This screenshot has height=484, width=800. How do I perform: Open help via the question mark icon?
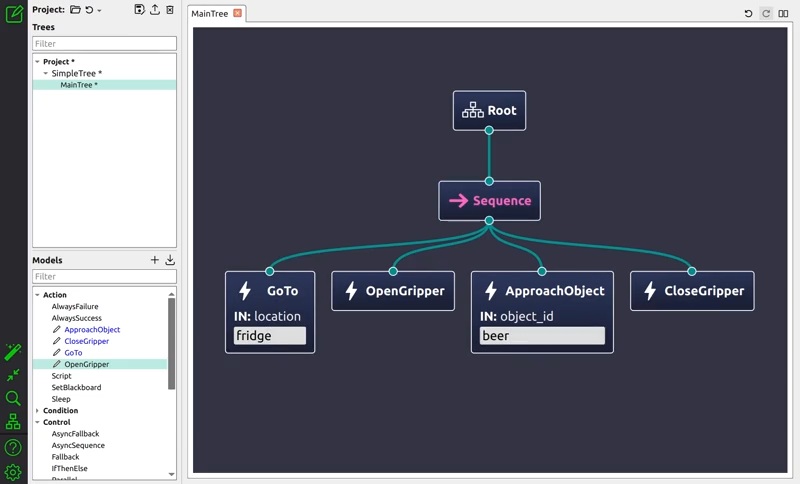click(13, 447)
